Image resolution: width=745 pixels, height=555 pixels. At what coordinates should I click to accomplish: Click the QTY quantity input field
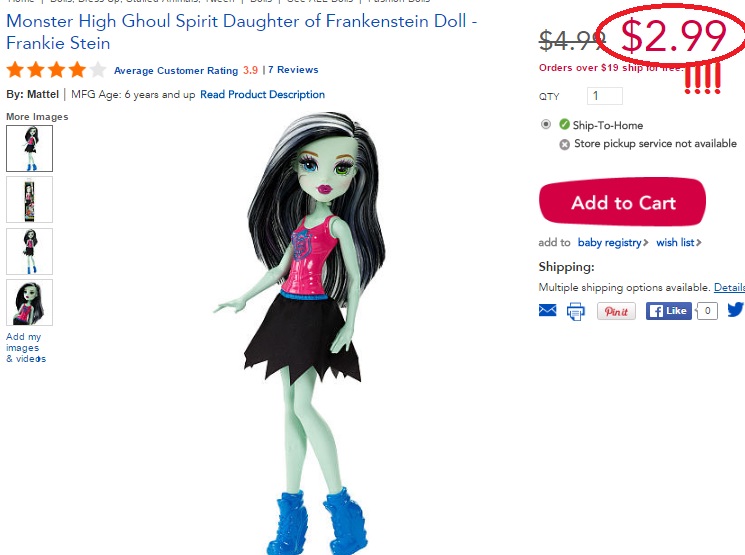(604, 96)
